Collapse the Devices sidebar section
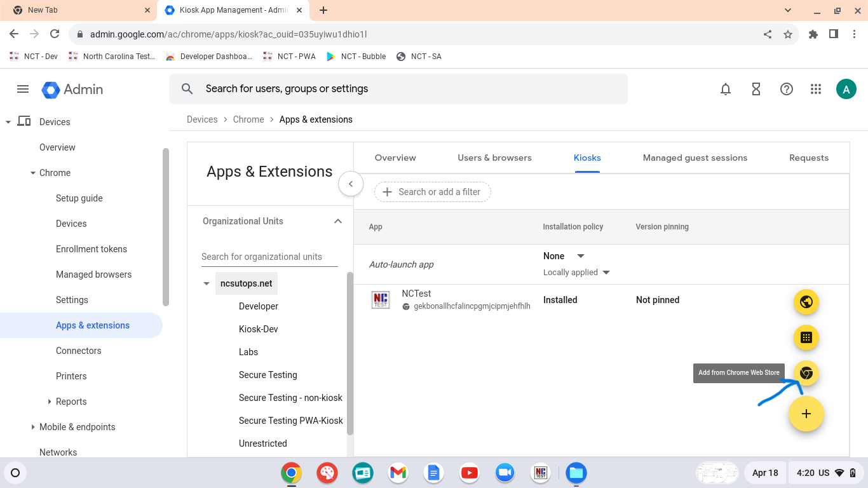Image resolution: width=868 pixels, height=488 pixels. (x=8, y=122)
